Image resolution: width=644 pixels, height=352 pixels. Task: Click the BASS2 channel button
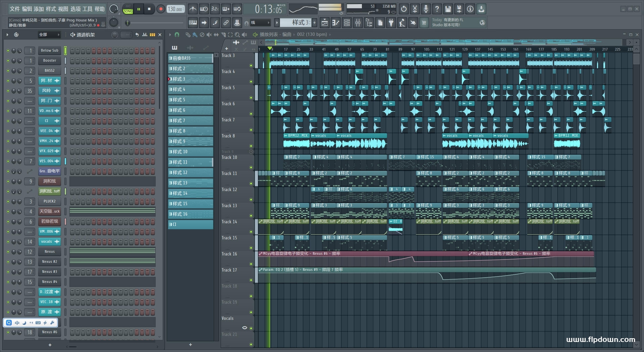(49, 71)
